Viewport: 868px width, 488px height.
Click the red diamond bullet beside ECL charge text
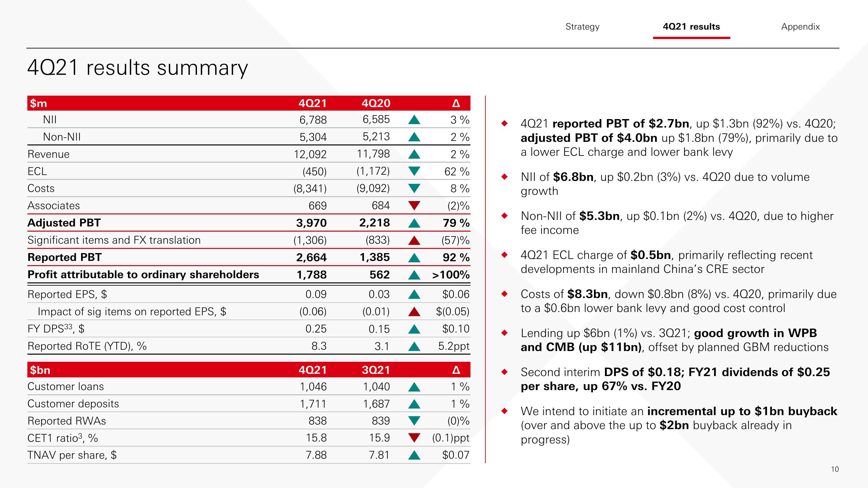tap(504, 255)
